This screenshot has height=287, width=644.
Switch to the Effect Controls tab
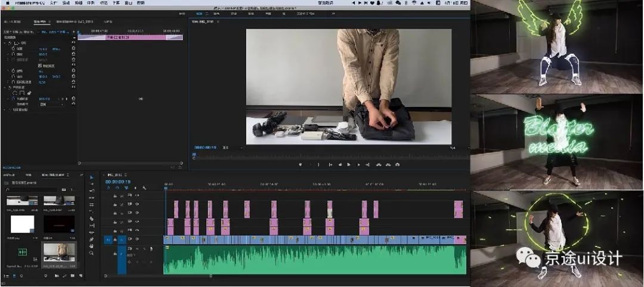pyautogui.click(x=41, y=21)
